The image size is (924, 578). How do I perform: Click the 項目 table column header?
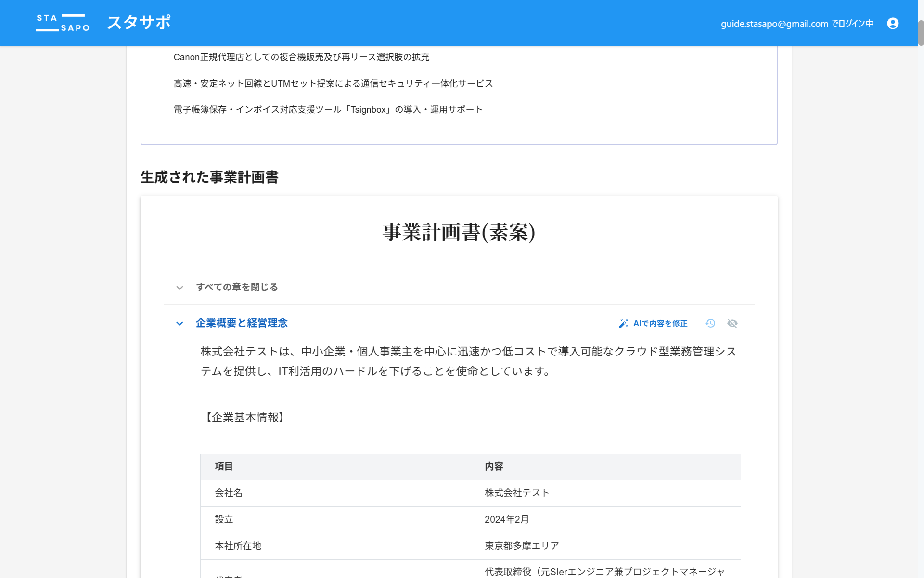[x=224, y=466]
